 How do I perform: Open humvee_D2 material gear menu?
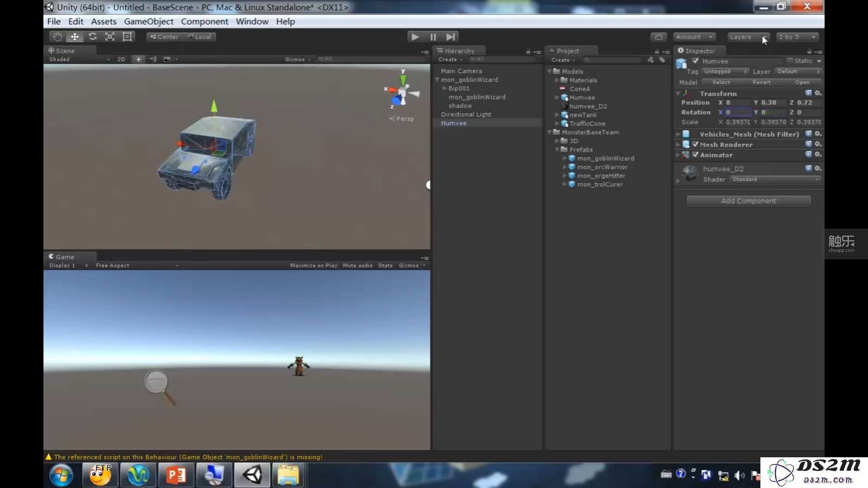coord(818,169)
